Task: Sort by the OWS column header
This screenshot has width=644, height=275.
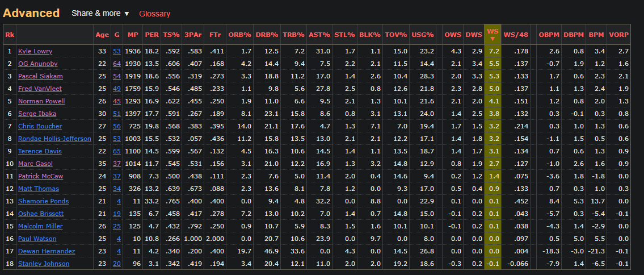Action: (x=453, y=35)
